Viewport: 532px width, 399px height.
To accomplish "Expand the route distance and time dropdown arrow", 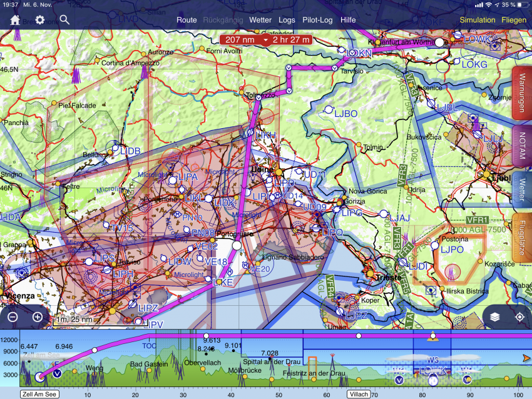I will tap(265, 40).
